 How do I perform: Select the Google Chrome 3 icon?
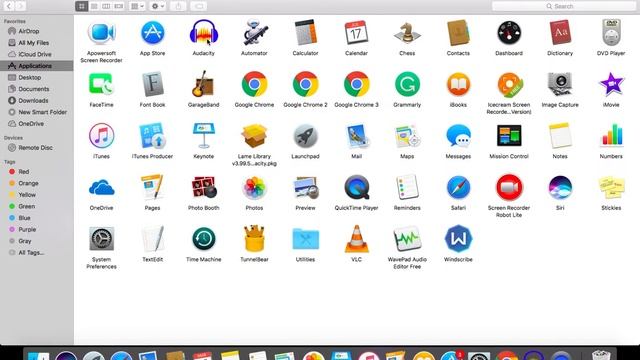click(356, 84)
